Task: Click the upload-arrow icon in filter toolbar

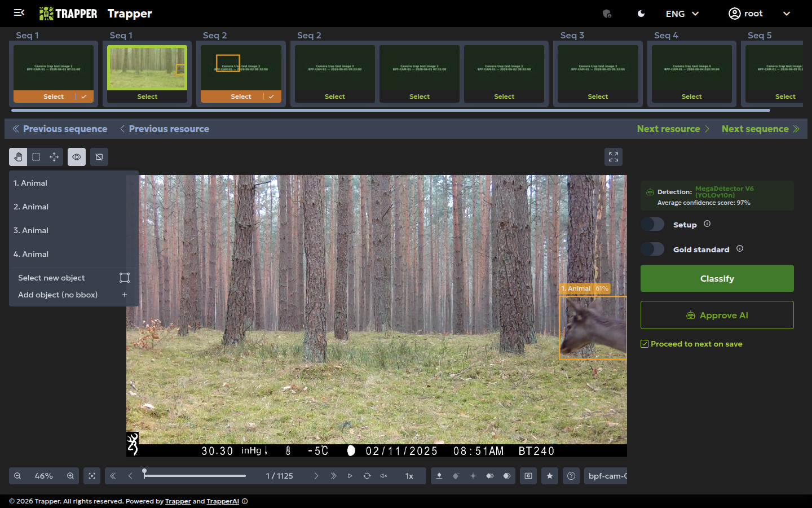Action: tap(439, 476)
